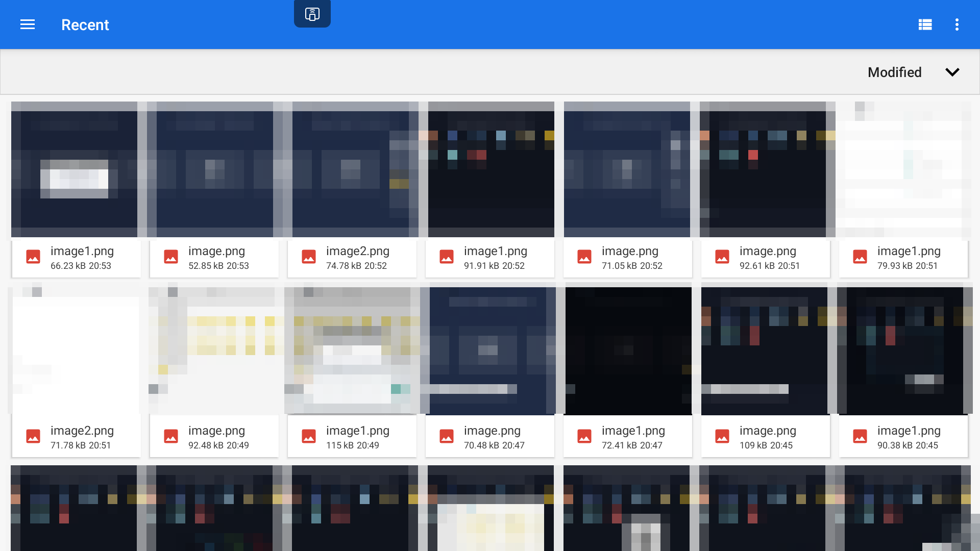Open thumbnail of image.png 92.48 kB
980x551 pixels.
214,351
